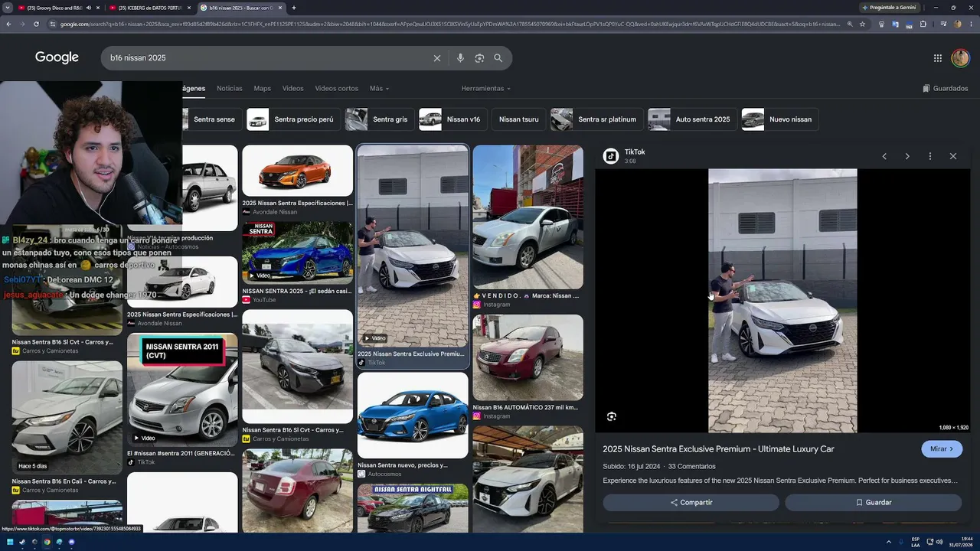Open the Google apps grid
This screenshot has height=551, width=980.
(938, 58)
